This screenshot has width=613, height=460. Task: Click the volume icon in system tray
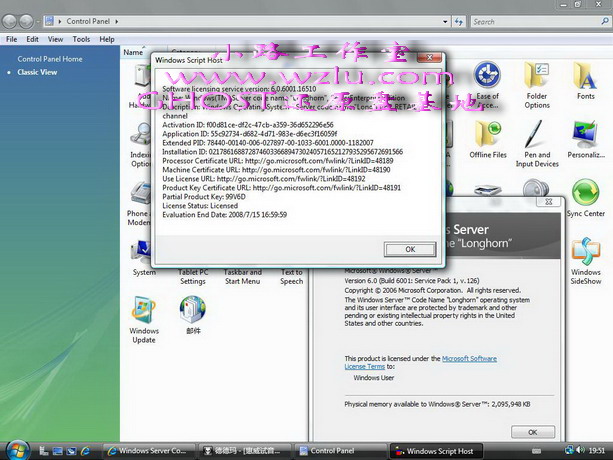(x=581, y=450)
